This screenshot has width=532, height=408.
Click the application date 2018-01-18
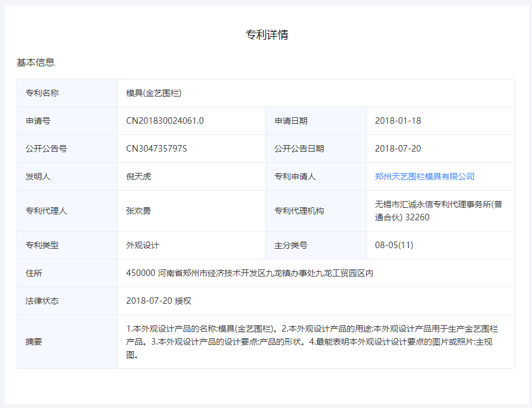(x=398, y=121)
